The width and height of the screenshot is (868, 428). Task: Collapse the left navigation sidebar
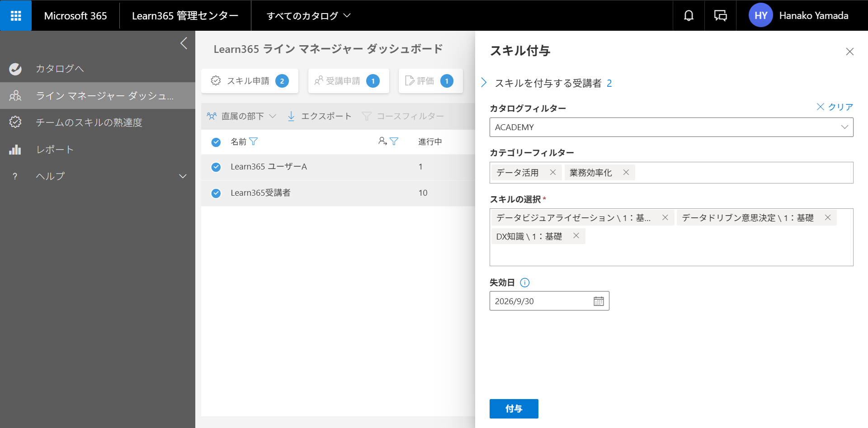point(184,43)
